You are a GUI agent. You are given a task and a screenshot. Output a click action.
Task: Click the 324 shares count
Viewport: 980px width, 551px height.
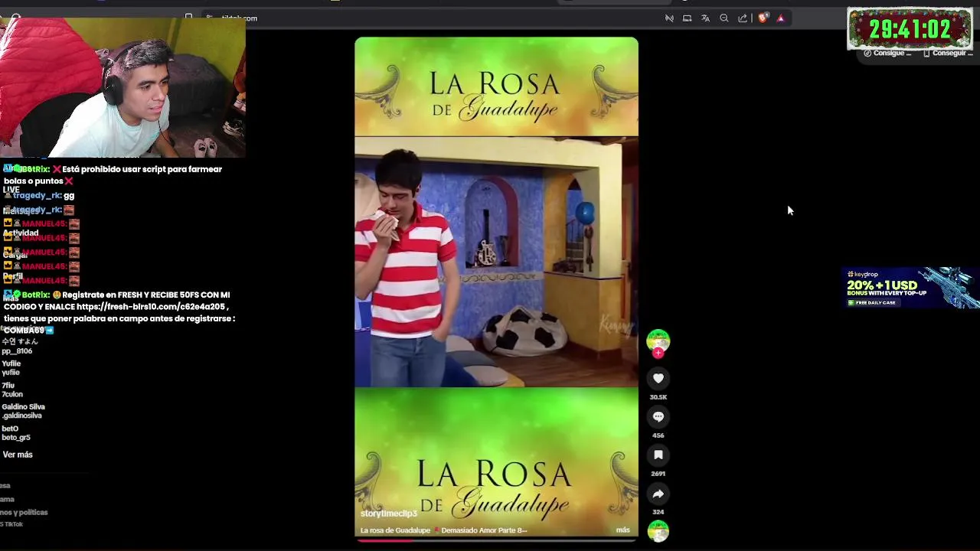coord(658,512)
